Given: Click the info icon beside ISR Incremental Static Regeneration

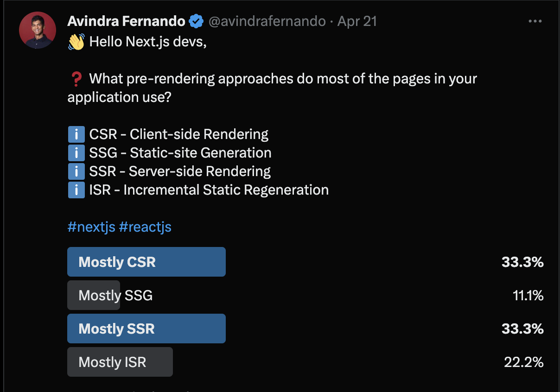Looking at the screenshot, I should 76,190.
